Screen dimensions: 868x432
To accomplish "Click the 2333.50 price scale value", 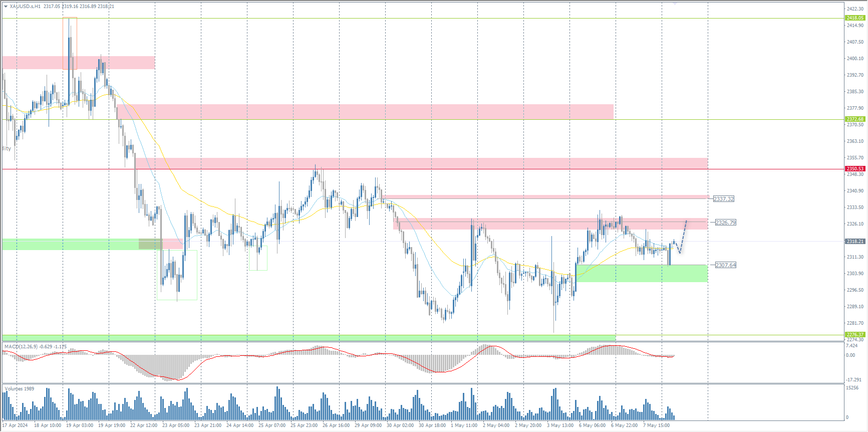I will [x=855, y=207].
